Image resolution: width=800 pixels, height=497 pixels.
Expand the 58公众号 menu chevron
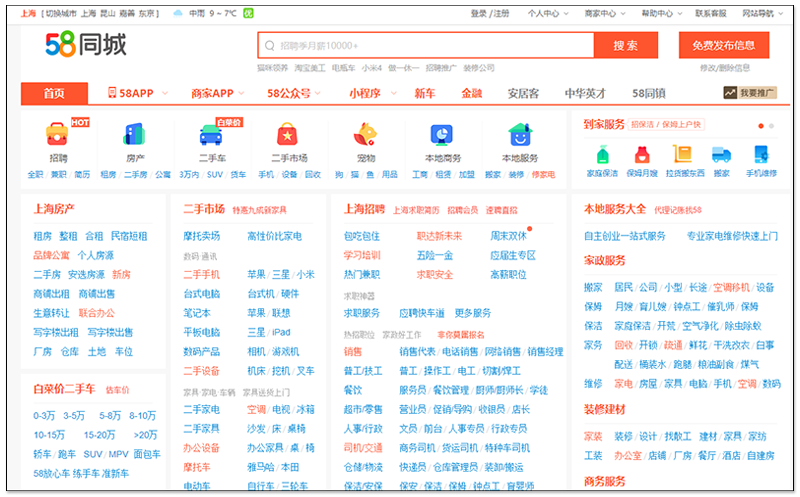coord(317,93)
